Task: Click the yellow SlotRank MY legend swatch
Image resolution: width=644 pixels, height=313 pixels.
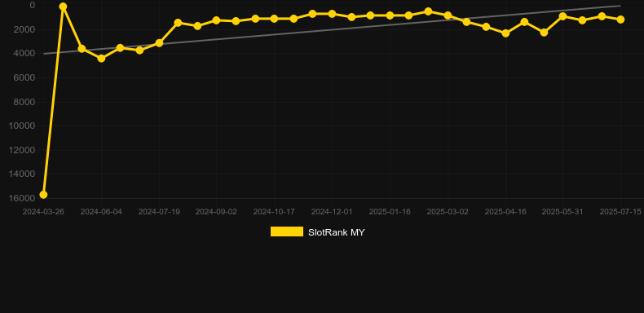Action: pyautogui.click(x=287, y=231)
